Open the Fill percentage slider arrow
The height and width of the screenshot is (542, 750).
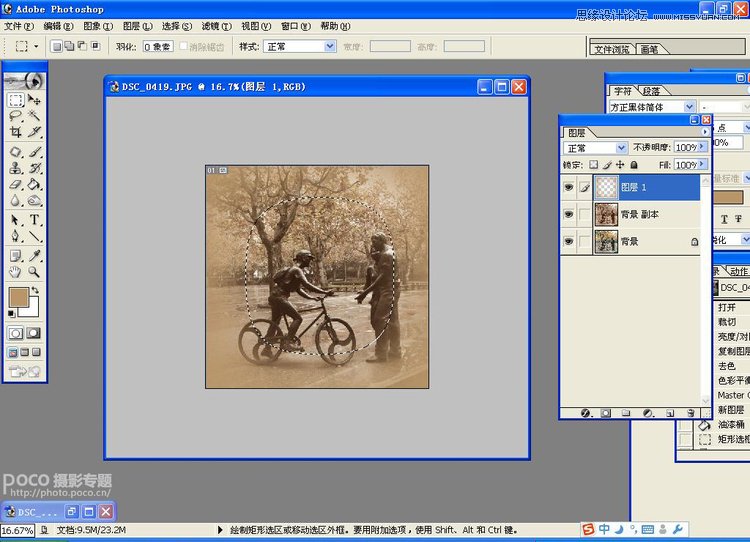point(702,165)
